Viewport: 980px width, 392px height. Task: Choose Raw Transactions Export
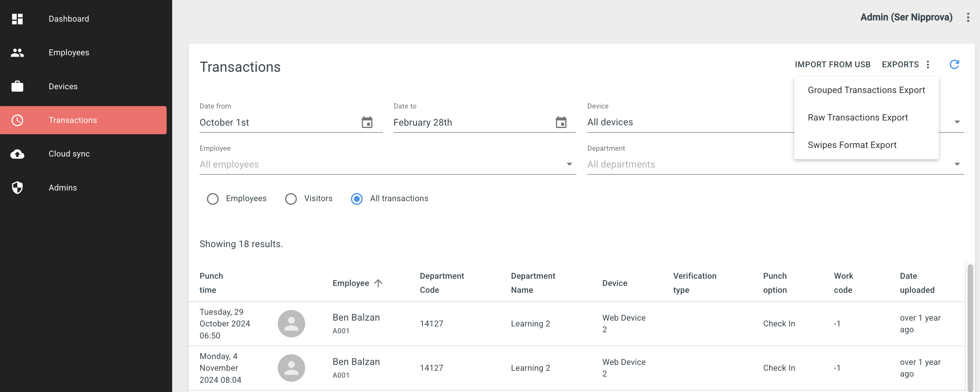(x=866, y=118)
